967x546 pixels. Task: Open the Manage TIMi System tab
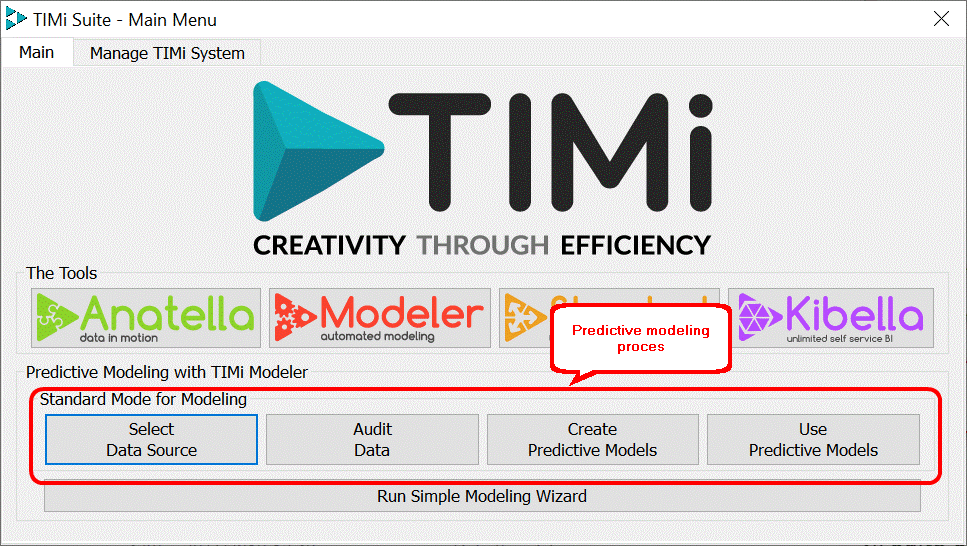click(167, 53)
